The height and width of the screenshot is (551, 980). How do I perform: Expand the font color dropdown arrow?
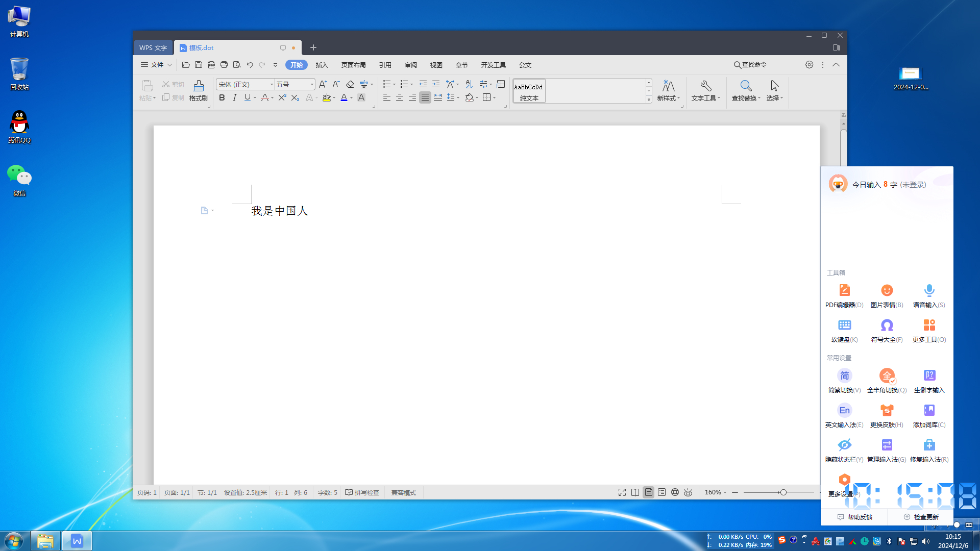tap(352, 98)
